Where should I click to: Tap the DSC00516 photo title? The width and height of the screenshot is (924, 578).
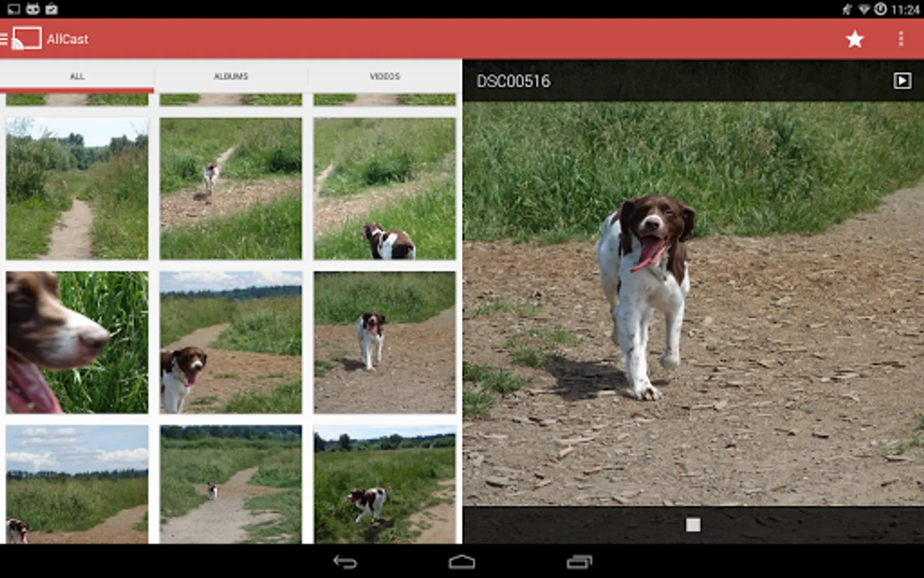513,81
